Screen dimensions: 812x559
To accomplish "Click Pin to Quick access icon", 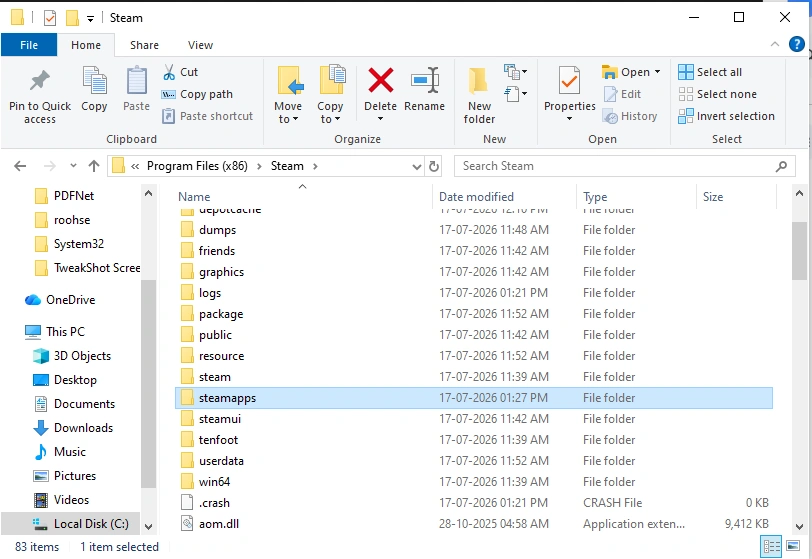I will (x=40, y=81).
